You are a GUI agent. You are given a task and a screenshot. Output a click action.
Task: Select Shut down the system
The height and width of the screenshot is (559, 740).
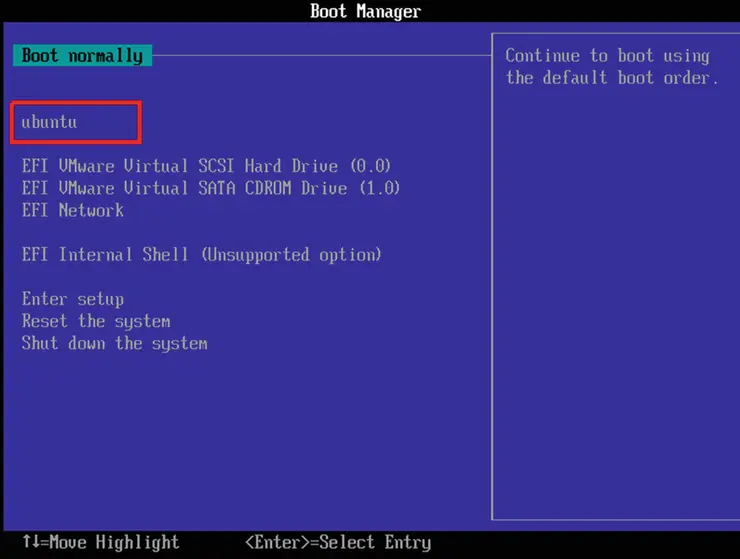pyautogui.click(x=114, y=343)
